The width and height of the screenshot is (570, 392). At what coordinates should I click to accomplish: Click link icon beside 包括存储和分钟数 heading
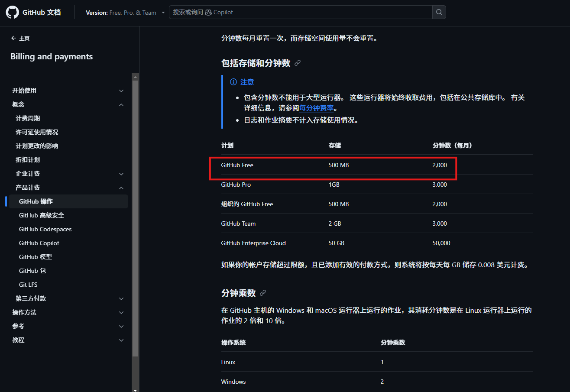click(298, 63)
